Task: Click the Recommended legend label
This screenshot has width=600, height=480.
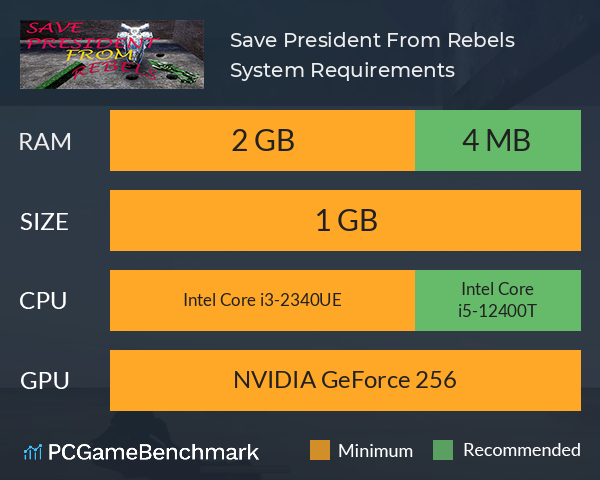Action: (522, 450)
